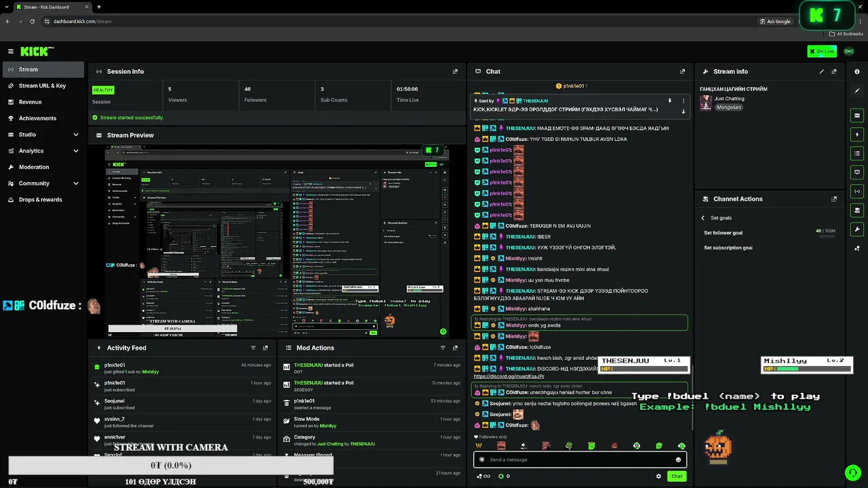Reload the page in the browser
This screenshot has height=488, width=868.
click(32, 21)
